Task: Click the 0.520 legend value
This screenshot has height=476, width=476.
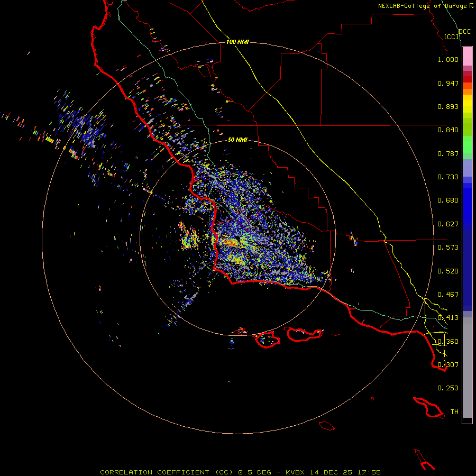Action: click(448, 271)
